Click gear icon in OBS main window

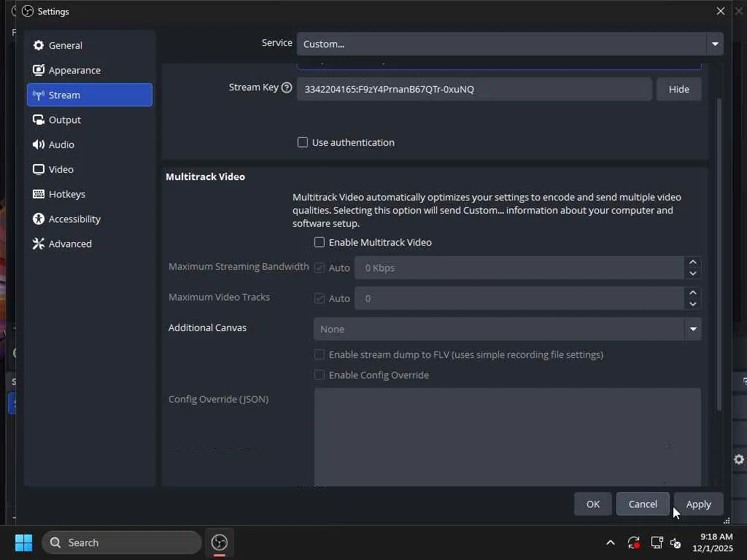coord(739,459)
